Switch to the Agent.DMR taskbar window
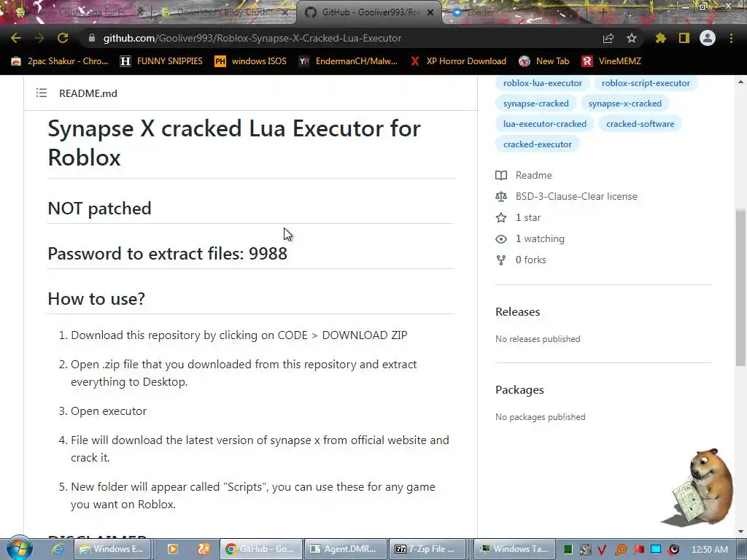This screenshot has width=747, height=560. point(344,549)
